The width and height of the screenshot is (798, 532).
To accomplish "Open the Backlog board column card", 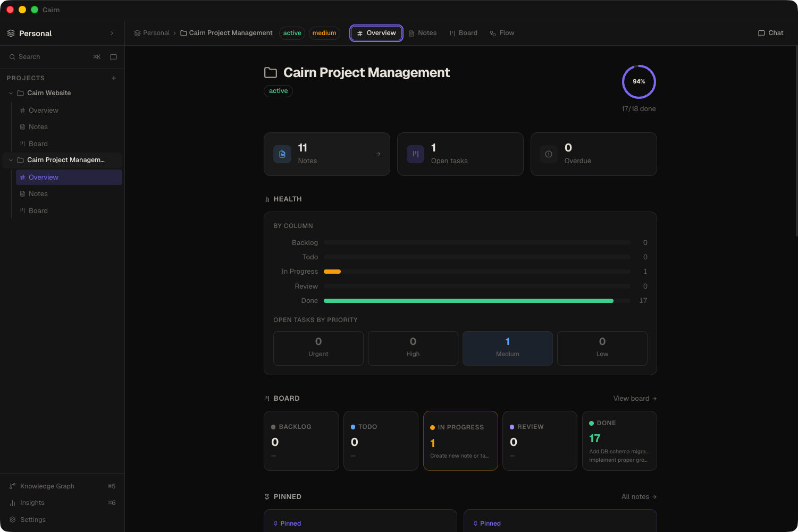I will 301,441.
